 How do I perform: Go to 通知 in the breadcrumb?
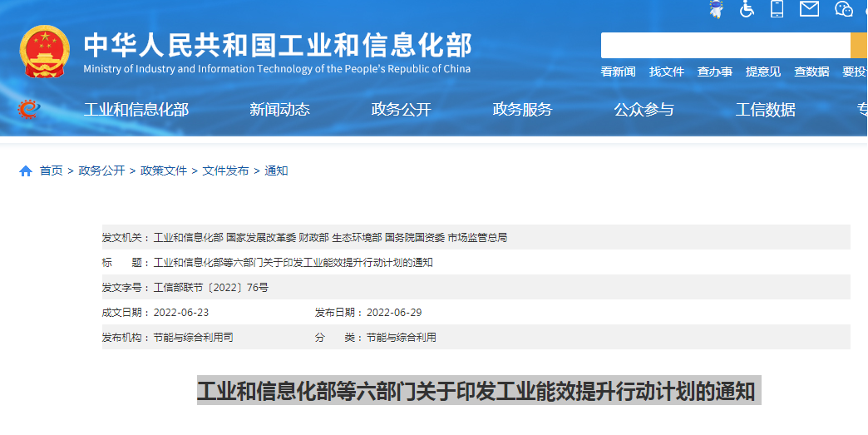click(276, 171)
